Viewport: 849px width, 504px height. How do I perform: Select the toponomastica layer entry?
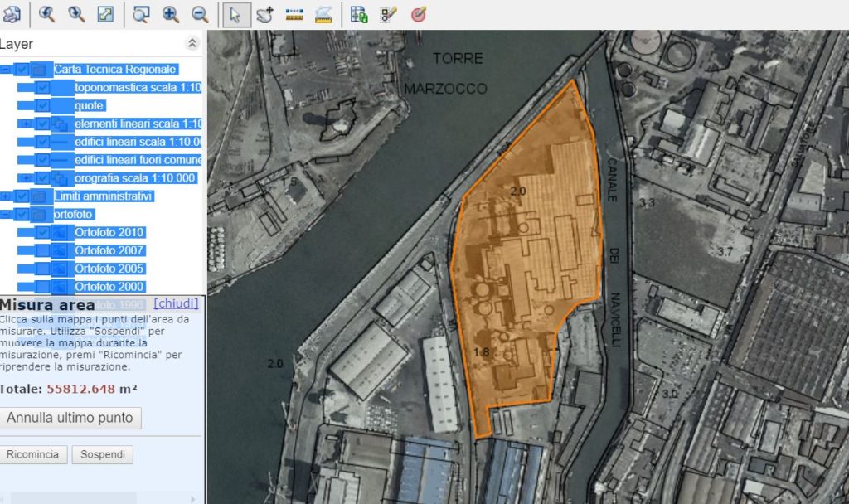138,87
